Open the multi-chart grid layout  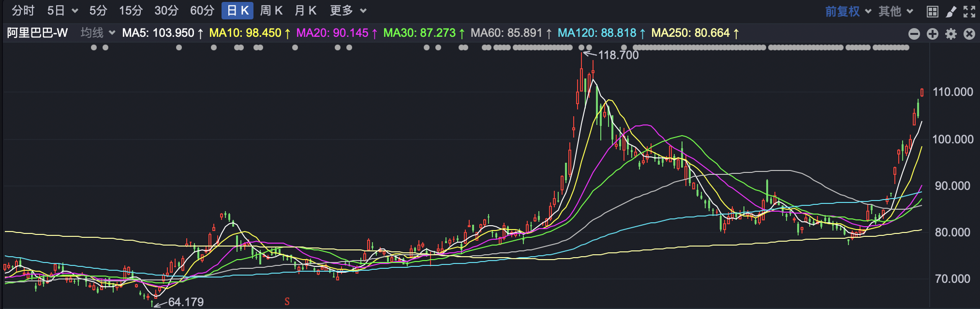click(x=933, y=11)
